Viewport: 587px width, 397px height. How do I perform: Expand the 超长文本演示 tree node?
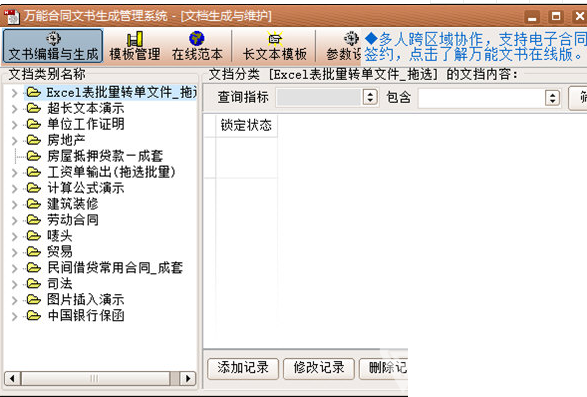[x=14, y=109]
